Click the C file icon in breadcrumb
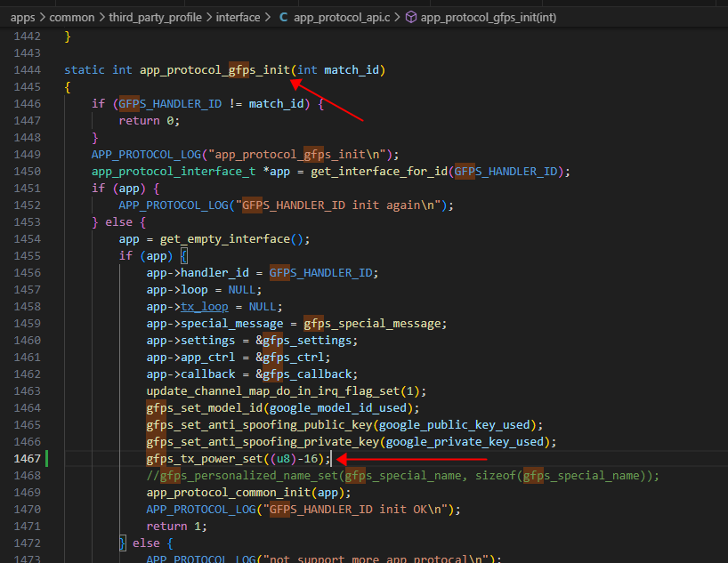Screen dimensions: 728x563 pos(283,18)
